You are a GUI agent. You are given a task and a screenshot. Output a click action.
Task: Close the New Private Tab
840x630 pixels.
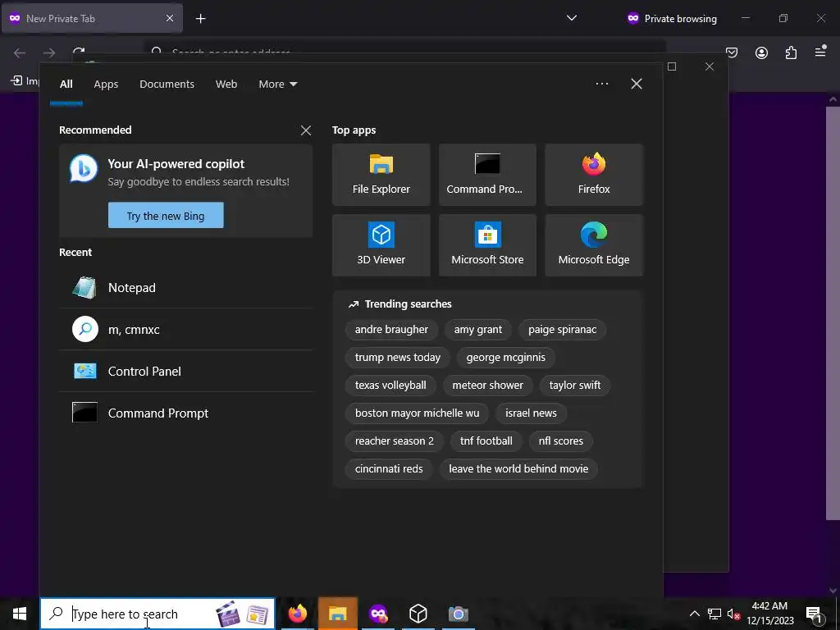click(169, 18)
